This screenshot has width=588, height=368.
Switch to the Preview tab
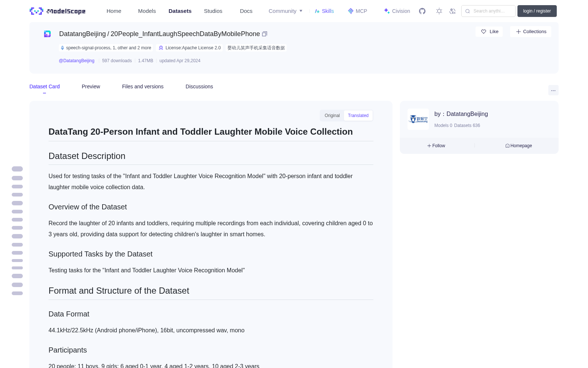coord(91,86)
